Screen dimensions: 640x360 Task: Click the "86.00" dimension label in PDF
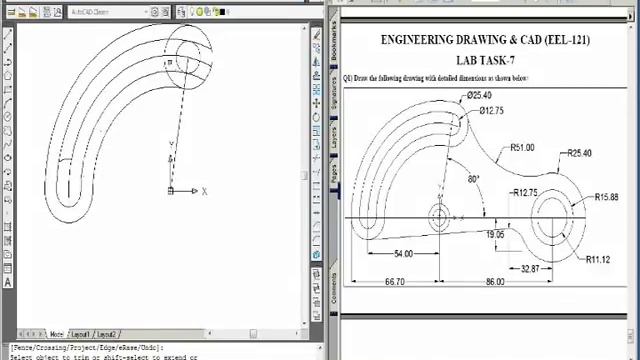point(495,282)
